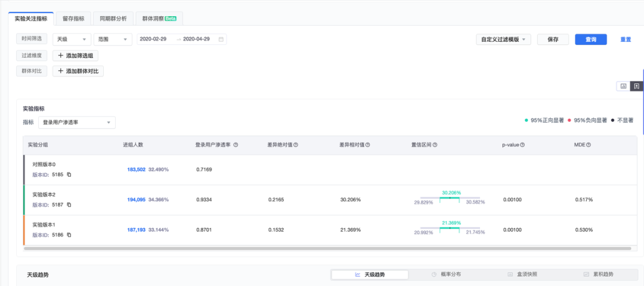Select 累积趋势 chart tab
This screenshot has width=644, height=286.
(598, 275)
